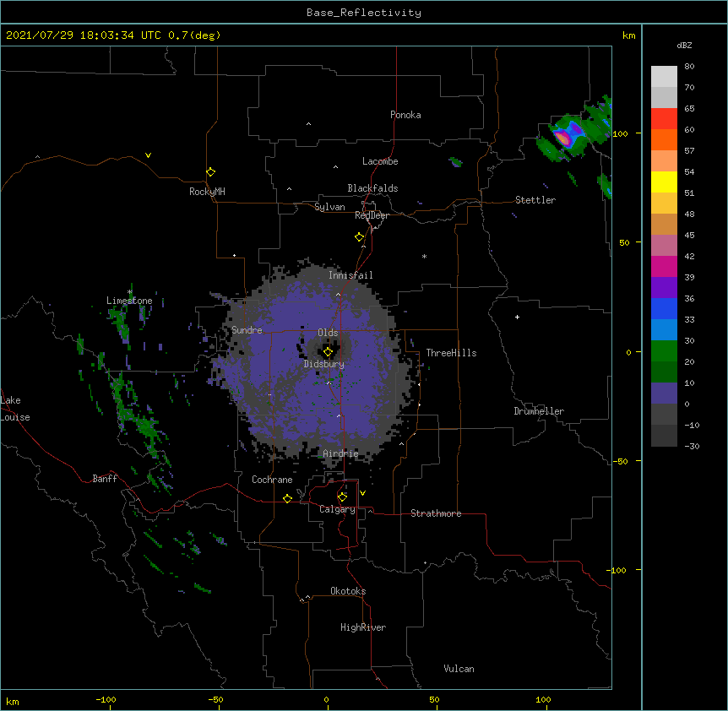Click the Drumheller label

pyautogui.click(x=539, y=411)
